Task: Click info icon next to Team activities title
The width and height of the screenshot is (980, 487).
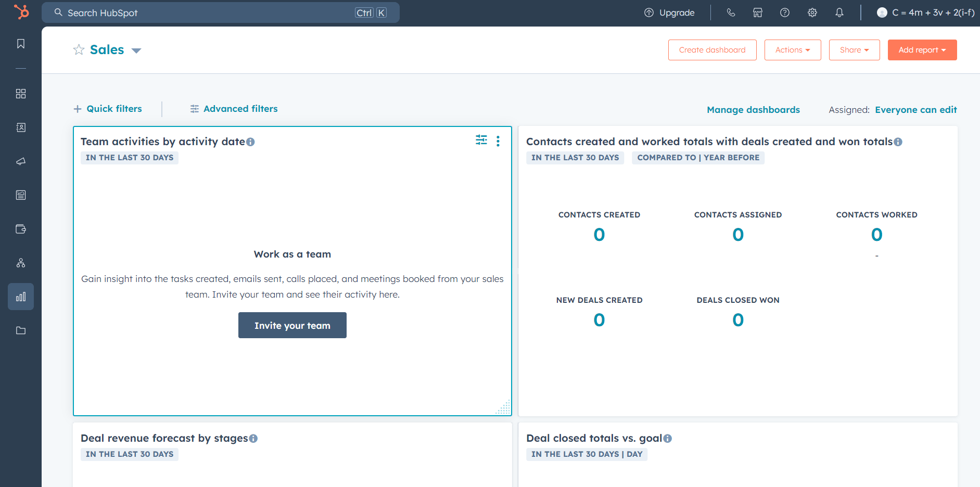Action: click(x=250, y=142)
